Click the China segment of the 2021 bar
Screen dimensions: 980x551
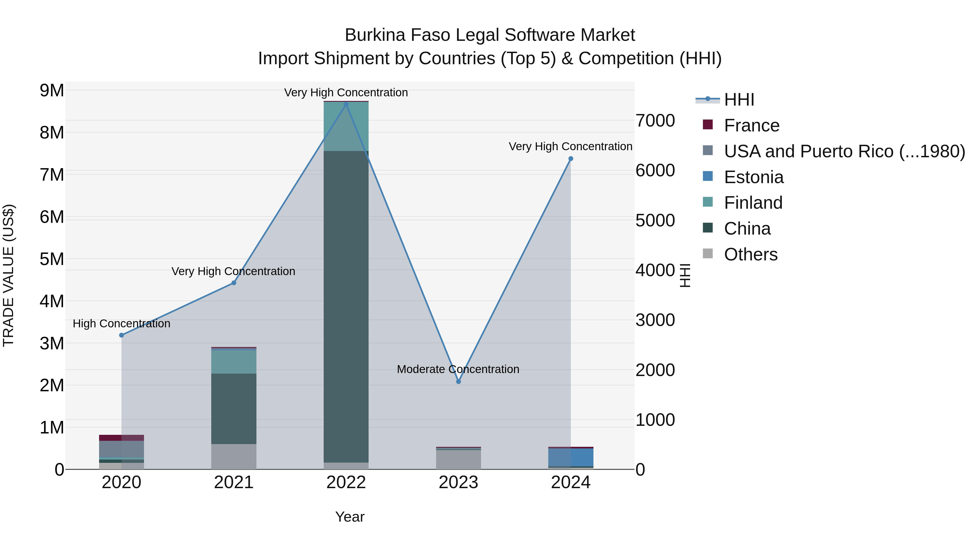coord(234,409)
